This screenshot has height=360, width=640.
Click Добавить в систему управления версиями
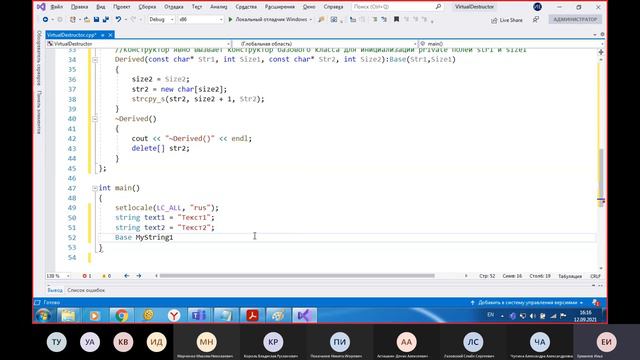[x=527, y=303]
